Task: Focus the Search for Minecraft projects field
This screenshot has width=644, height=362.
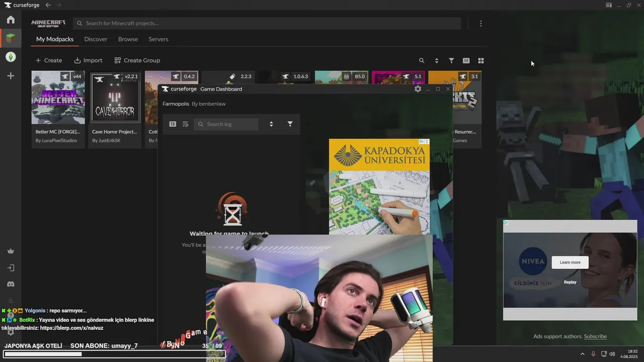Action: pos(267,23)
